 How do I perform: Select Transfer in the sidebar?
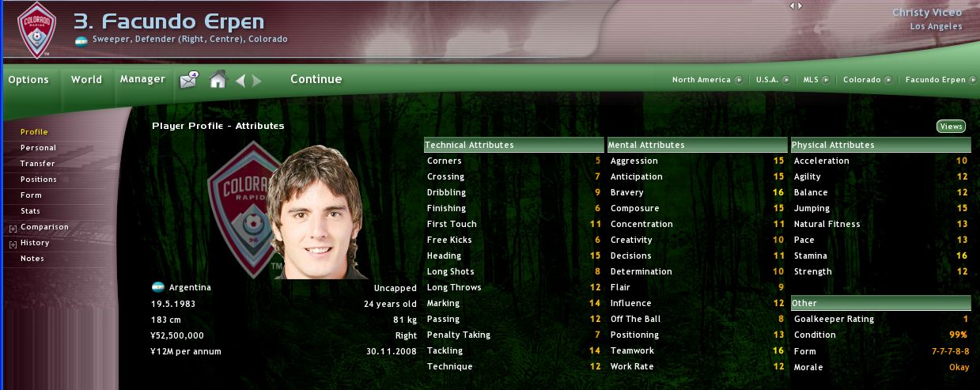click(x=37, y=164)
